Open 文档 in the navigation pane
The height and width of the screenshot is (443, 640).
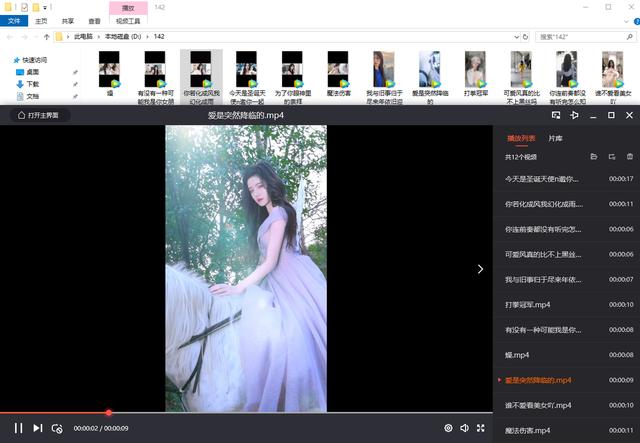33,96
